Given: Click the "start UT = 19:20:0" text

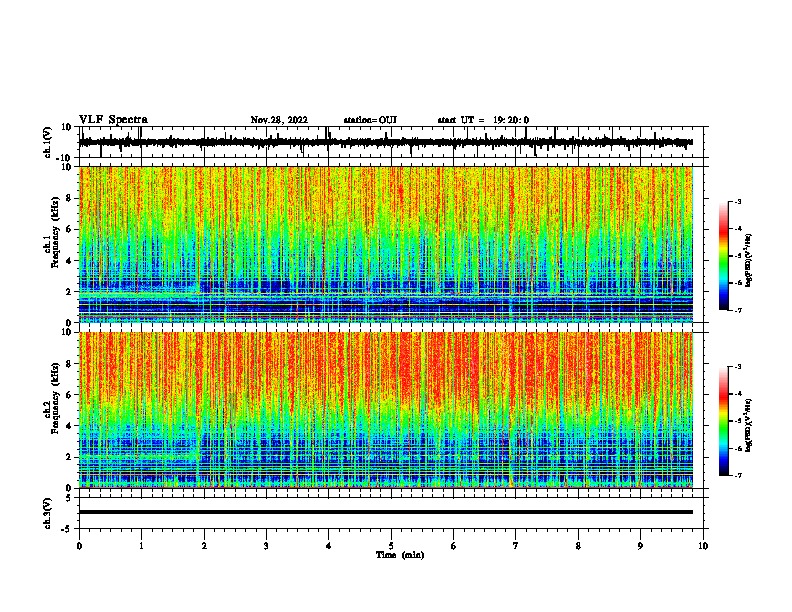Looking at the screenshot, I should (x=483, y=120).
